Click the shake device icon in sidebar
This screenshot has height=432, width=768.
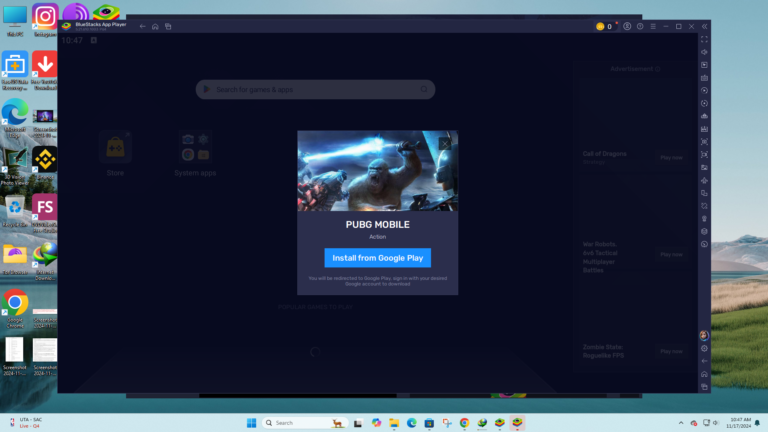[704, 218]
